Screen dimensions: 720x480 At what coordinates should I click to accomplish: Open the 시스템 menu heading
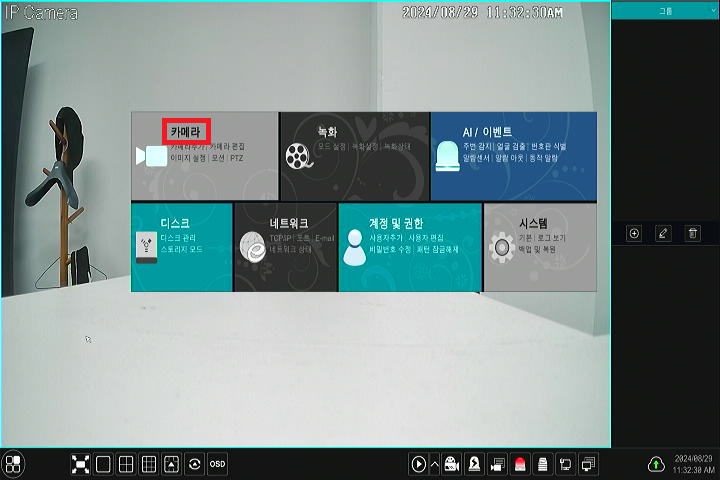pos(533,223)
